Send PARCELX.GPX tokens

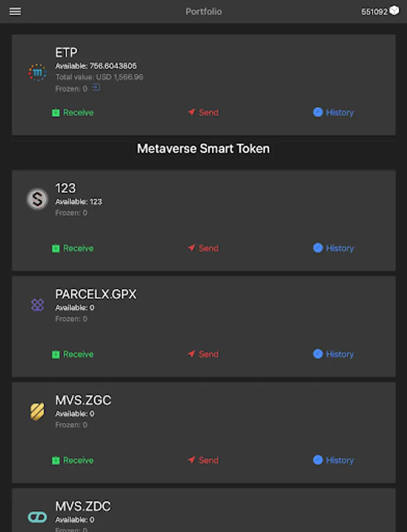point(203,354)
